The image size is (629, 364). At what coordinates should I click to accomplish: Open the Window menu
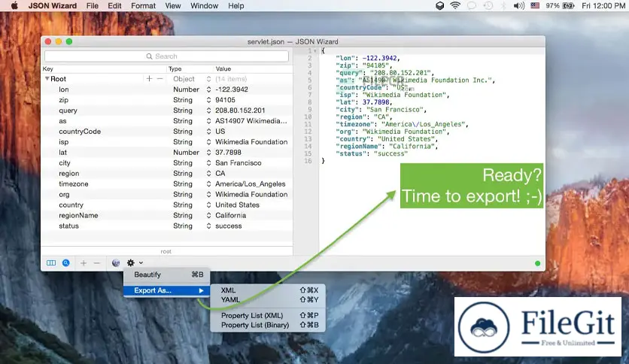[204, 5]
